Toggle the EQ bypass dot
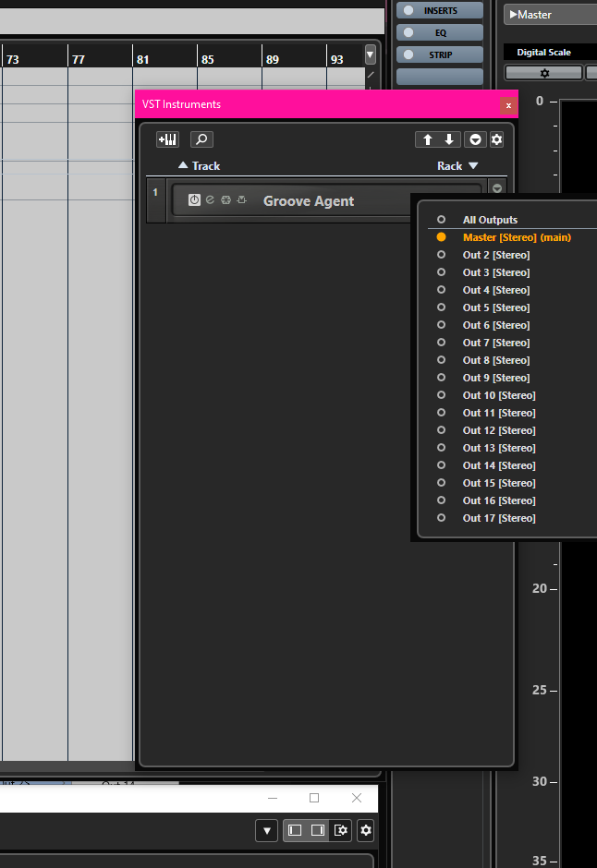This screenshot has width=597, height=868. click(408, 32)
